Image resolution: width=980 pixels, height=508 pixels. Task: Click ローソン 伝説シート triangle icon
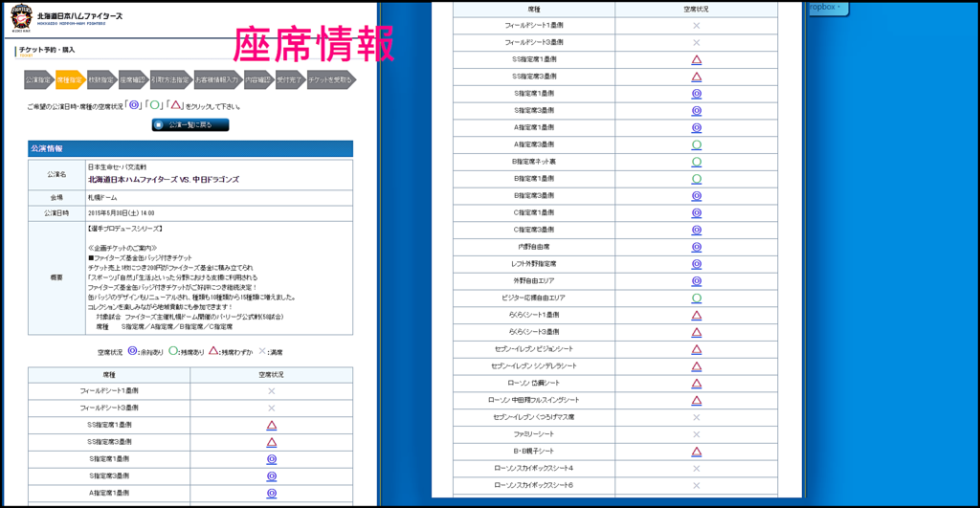click(697, 384)
